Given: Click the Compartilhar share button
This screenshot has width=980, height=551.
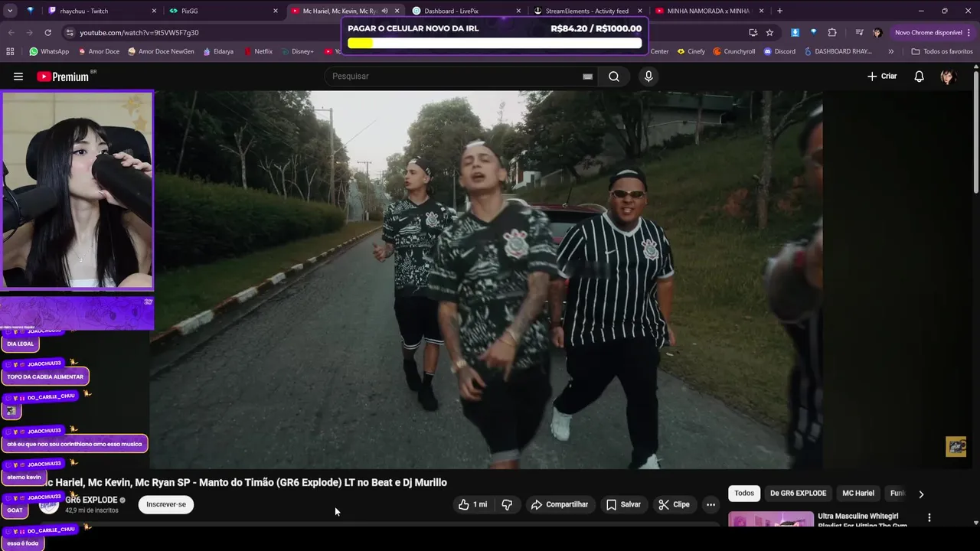Looking at the screenshot, I should click(x=560, y=504).
